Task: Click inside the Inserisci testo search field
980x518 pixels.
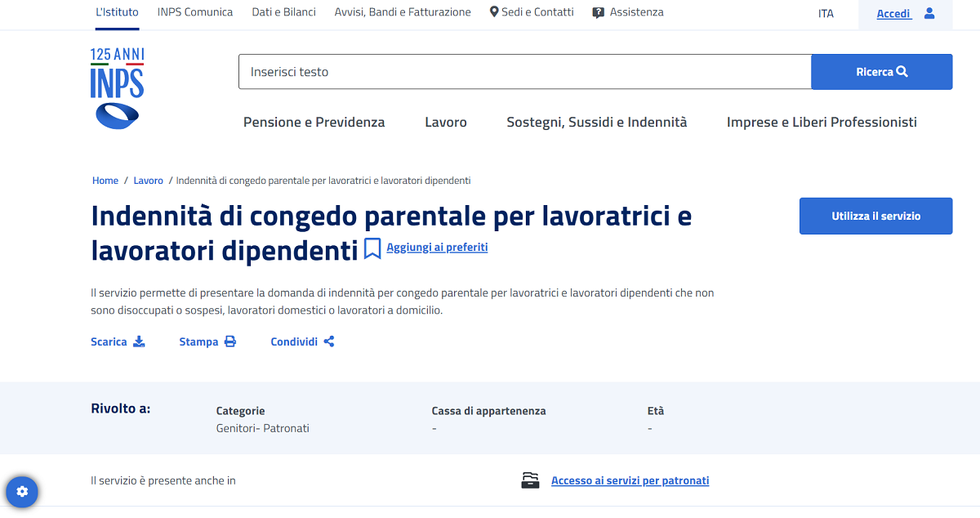Action: click(524, 71)
